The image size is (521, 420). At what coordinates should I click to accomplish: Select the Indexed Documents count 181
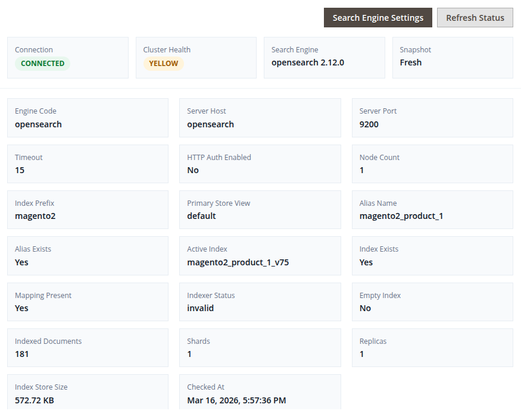(x=22, y=354)
